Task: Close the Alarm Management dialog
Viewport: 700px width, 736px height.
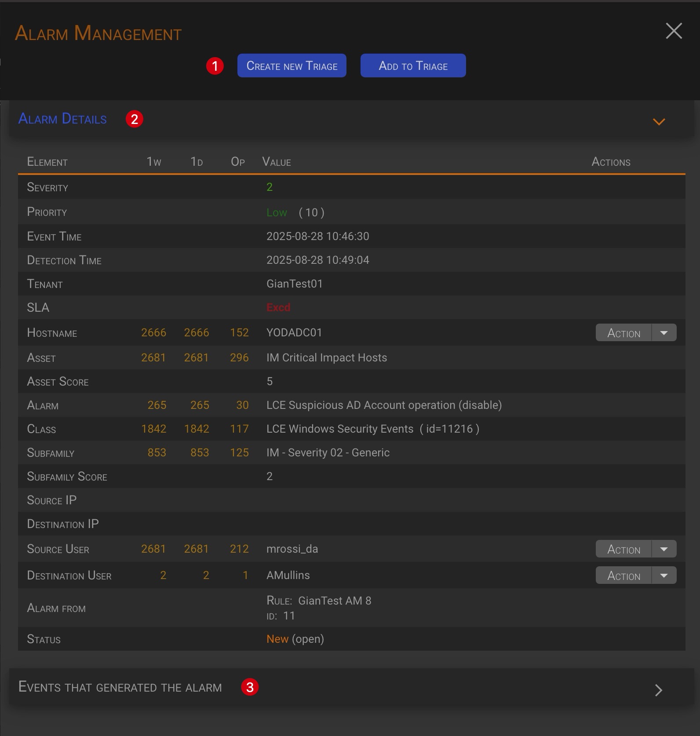Action: [674, 31]
